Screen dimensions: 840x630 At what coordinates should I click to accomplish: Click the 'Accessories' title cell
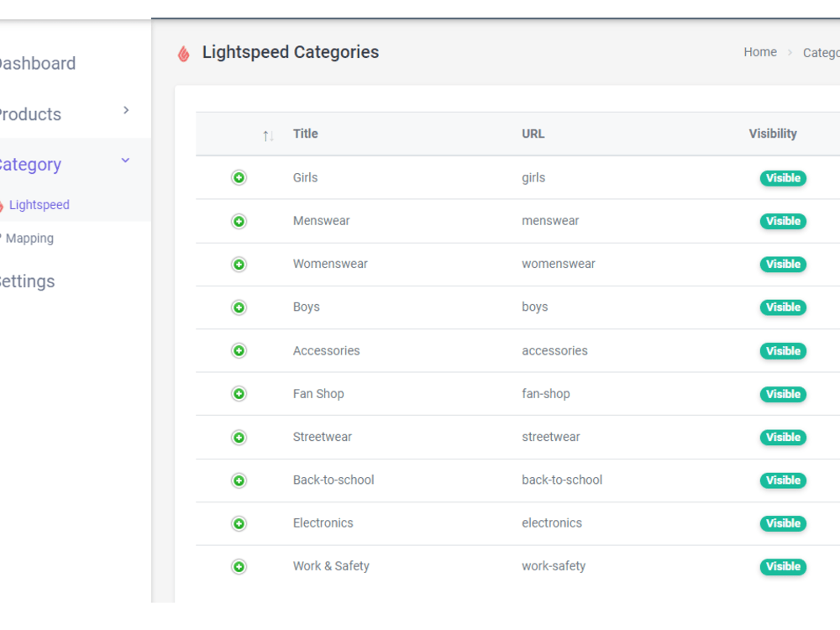326,350
